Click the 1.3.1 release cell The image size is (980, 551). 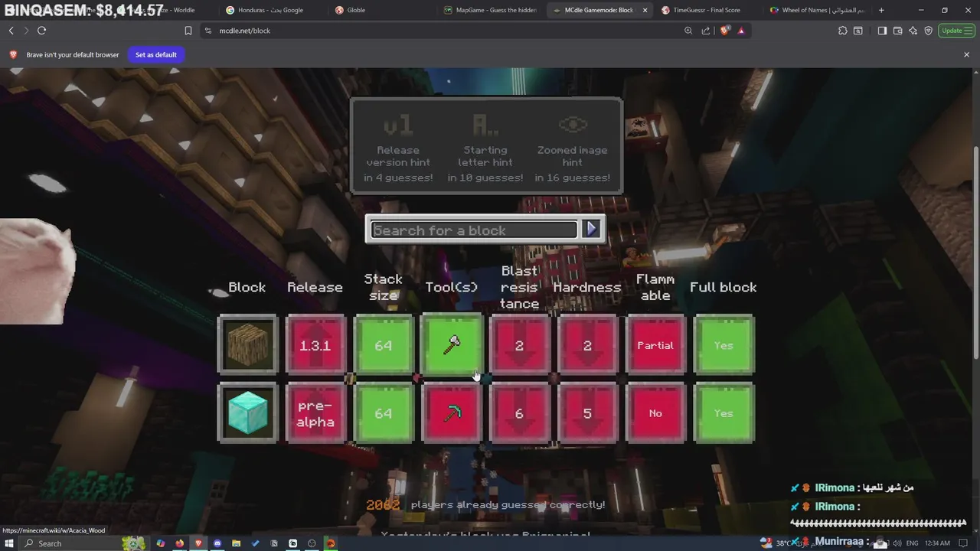pyautogui.click(x=315, y=345)
